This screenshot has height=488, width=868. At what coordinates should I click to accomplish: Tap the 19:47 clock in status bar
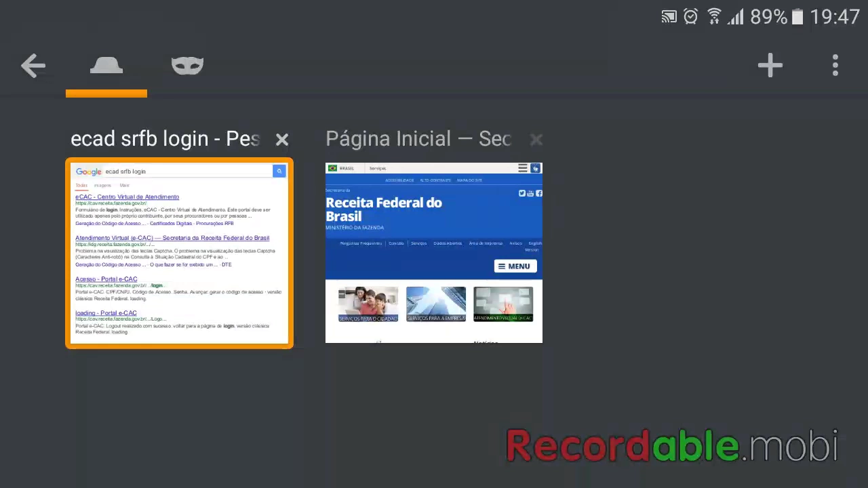click(835, 17)
